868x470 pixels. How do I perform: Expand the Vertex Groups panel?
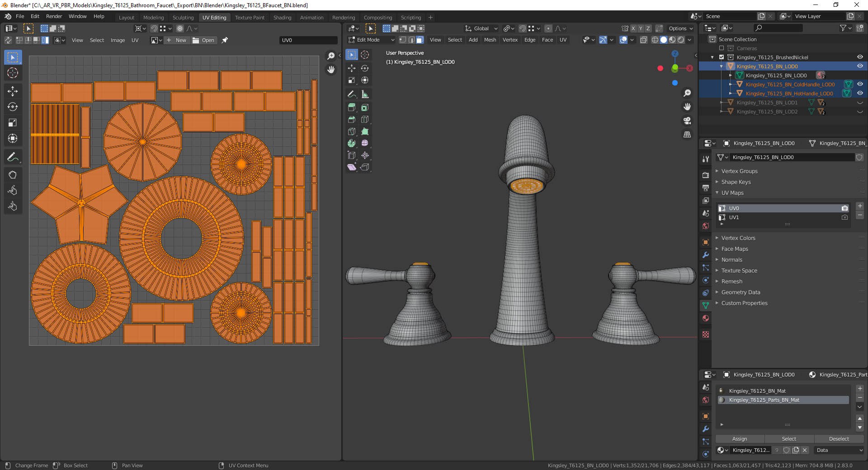[x=739, y=171]
